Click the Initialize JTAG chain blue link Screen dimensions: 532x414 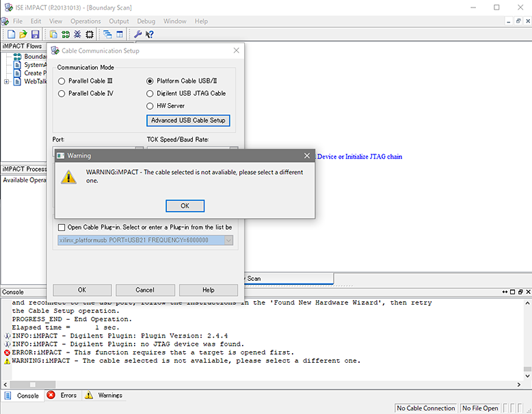click(359, 156)
